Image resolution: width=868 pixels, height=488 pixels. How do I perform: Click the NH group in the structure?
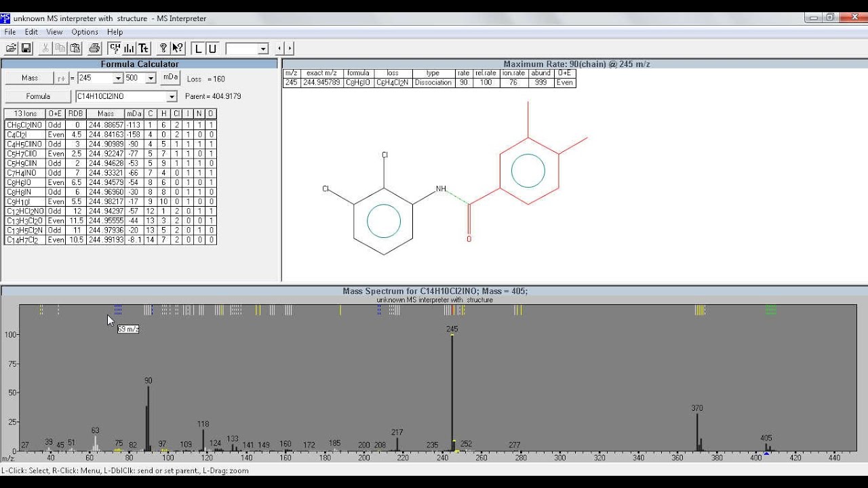tap(441, 189)
